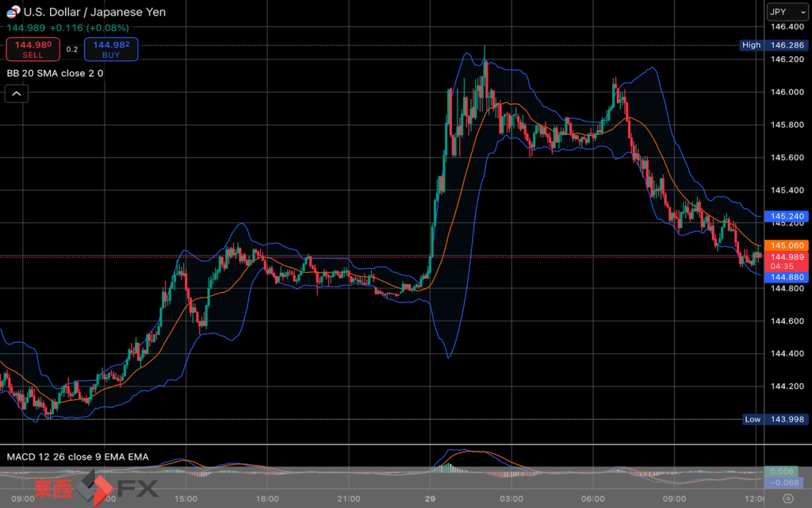Click the blue BUY 144.982 button
Image resolution: width=812 pixels, height=508 pixels.
pyautogui.click(x=111, y=49)
